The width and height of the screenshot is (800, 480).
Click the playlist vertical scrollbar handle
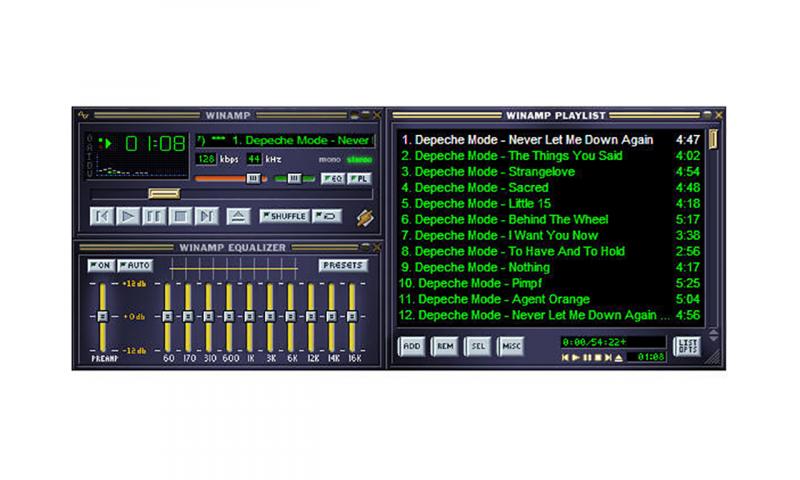(713, 140)
